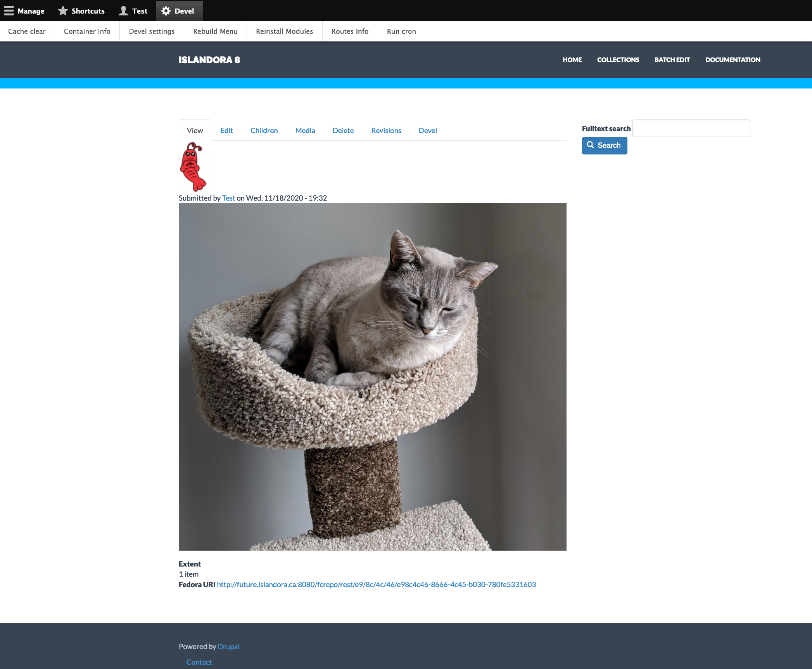This screenshot has height=669, width=812.
Task: Click the Fedora URI hyperlink
Action: coord(376,585)
